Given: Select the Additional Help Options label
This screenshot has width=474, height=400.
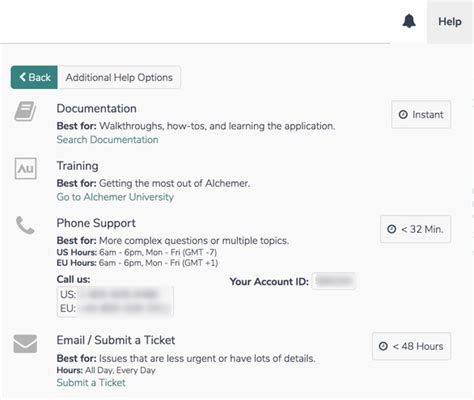Looking at the screenshot, I should (119, 77).
